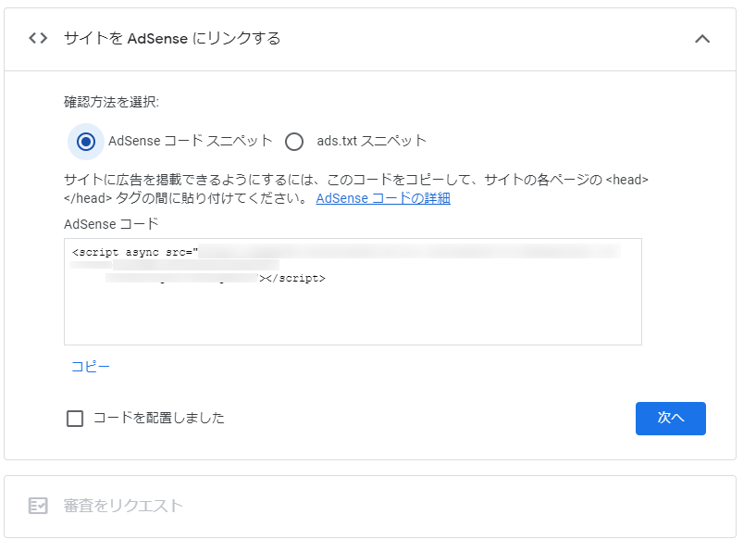The width and height of the screenshot is (756, 552).
Task: Click the AdSense コード field label
Action: (x=111, y=224)
